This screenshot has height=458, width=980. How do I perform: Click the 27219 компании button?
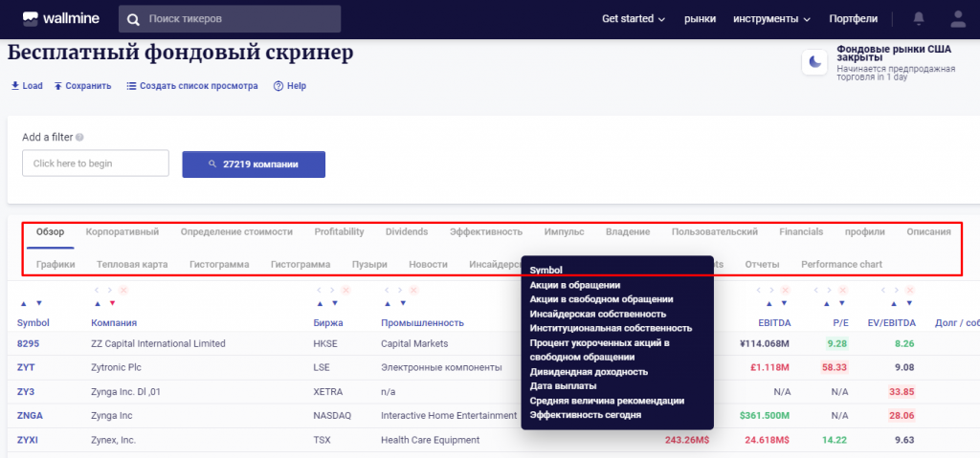(x=254, y=164)
